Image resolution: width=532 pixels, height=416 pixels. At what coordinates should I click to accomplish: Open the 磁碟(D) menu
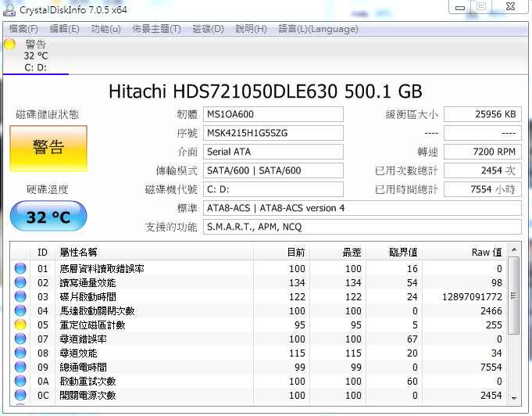[208, 29]
